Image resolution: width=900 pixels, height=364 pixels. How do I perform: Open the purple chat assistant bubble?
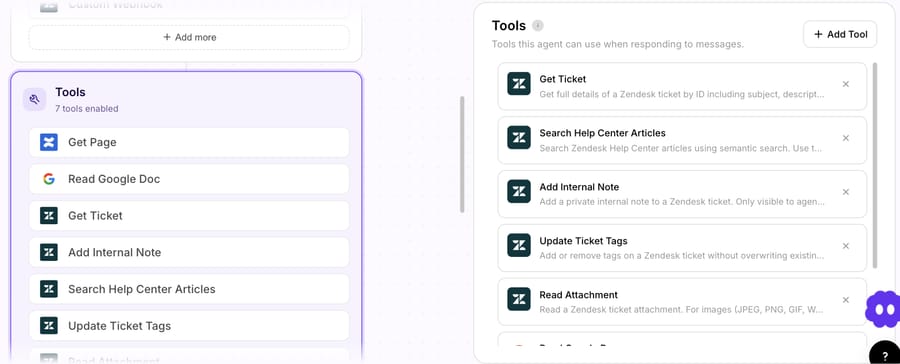tap(883, 309)
